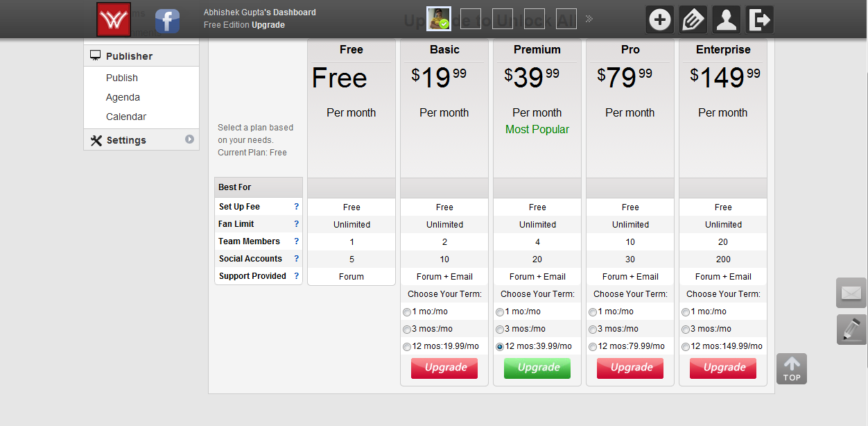Click Team Members row label
This screenshot has width=868, height=426.
(250, 241)
